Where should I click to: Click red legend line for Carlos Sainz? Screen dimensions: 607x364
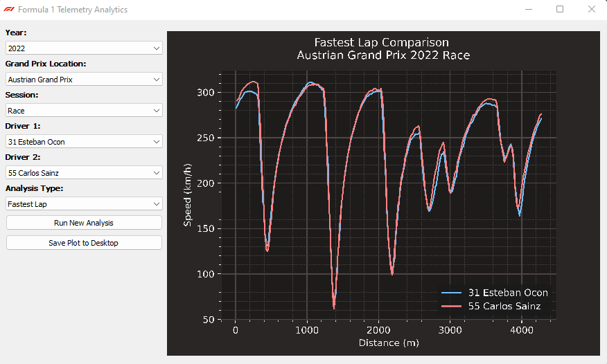pos(452,306)
